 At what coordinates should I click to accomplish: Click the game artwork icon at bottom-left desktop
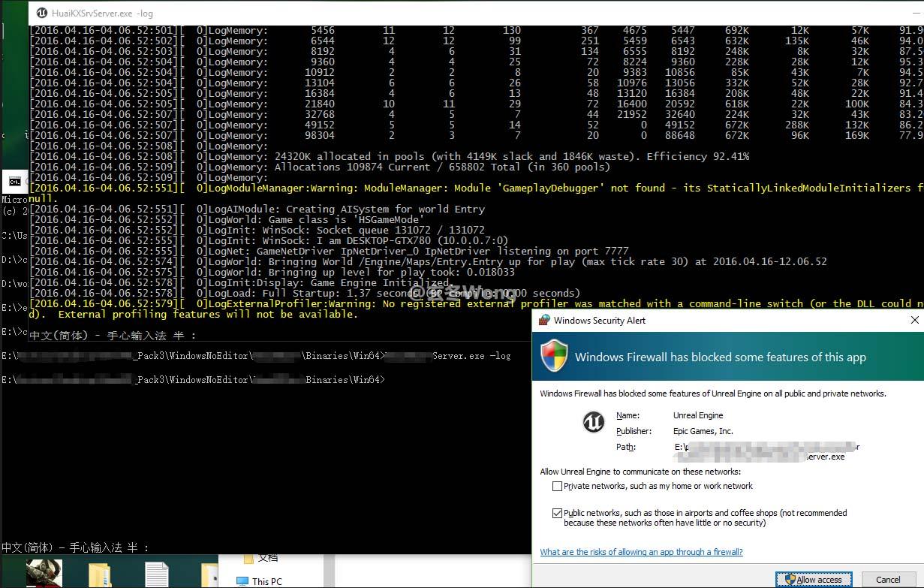pos(44,573)
